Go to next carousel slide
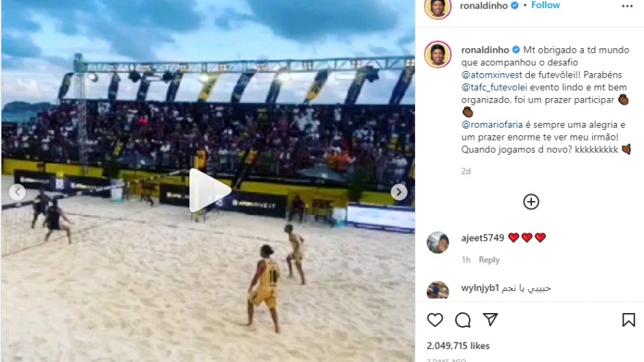Screen dimensions: 644x362 point(399,192)
